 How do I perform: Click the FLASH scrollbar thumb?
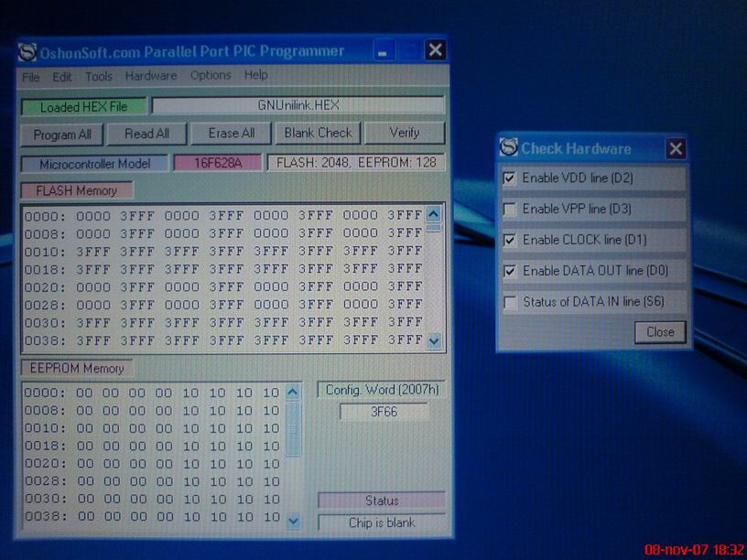pyautogui.click(x=433, y=227)
